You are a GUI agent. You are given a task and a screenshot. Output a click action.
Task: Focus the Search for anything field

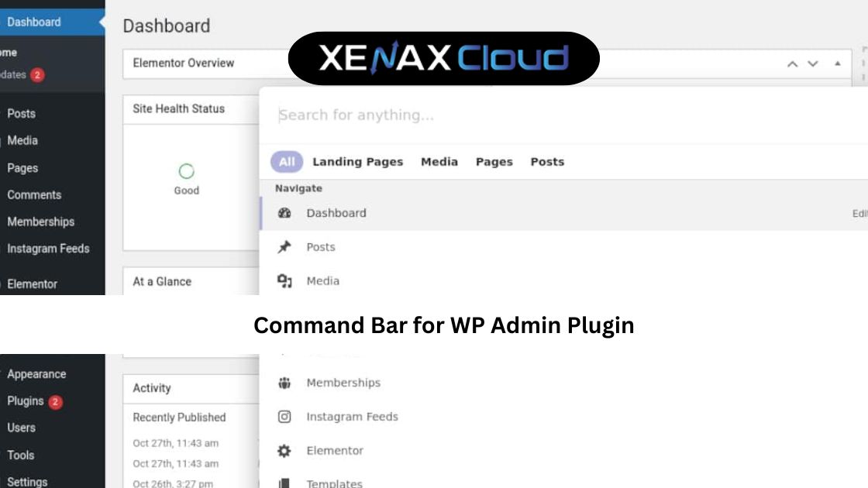click(x=563, y=115)
